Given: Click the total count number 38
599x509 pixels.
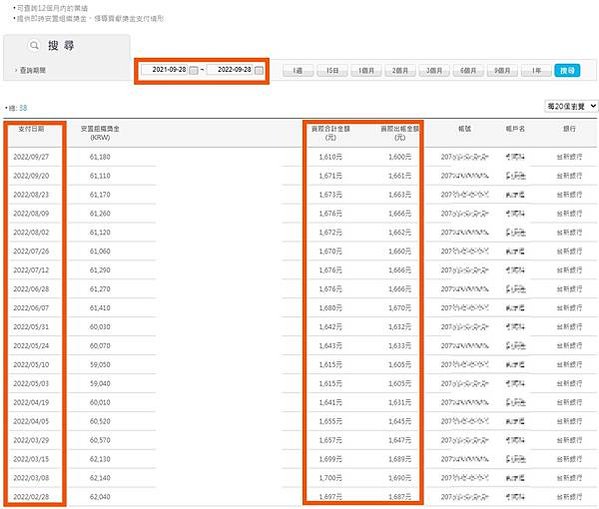Looking at the screenshot, I should pyautogui.click(x=23, y=108).
